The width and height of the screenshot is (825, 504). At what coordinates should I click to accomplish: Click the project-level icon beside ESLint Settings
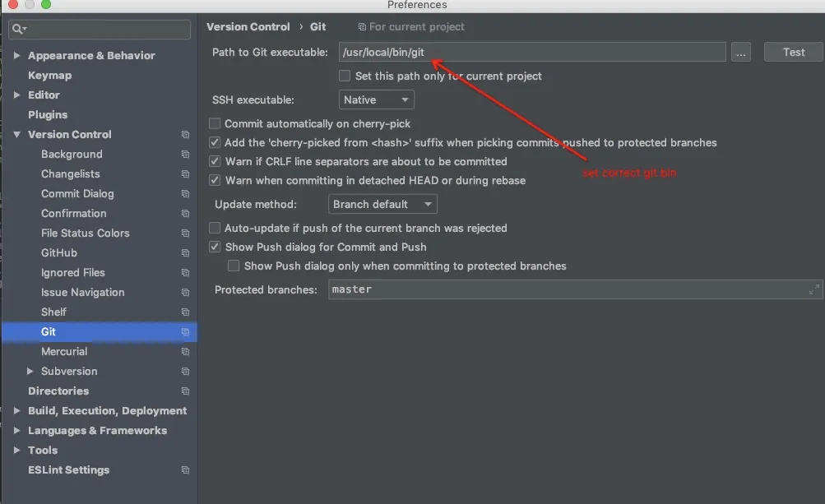(x=185, y=469)
